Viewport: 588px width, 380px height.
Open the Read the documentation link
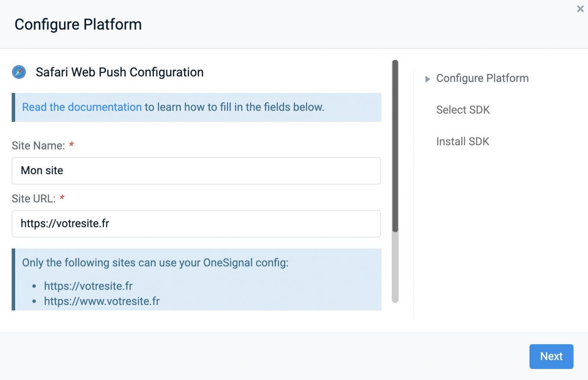82,107
